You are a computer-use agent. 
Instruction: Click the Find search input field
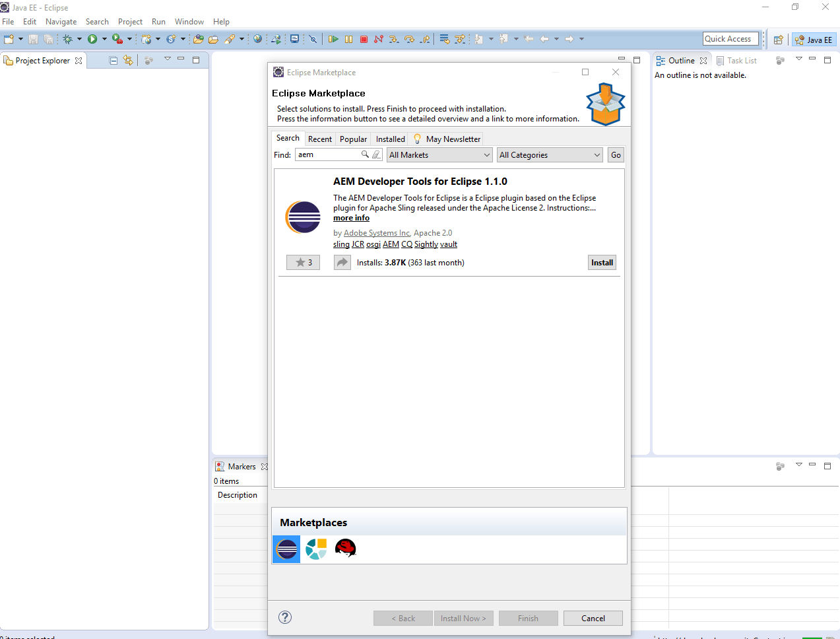[327, 154]
